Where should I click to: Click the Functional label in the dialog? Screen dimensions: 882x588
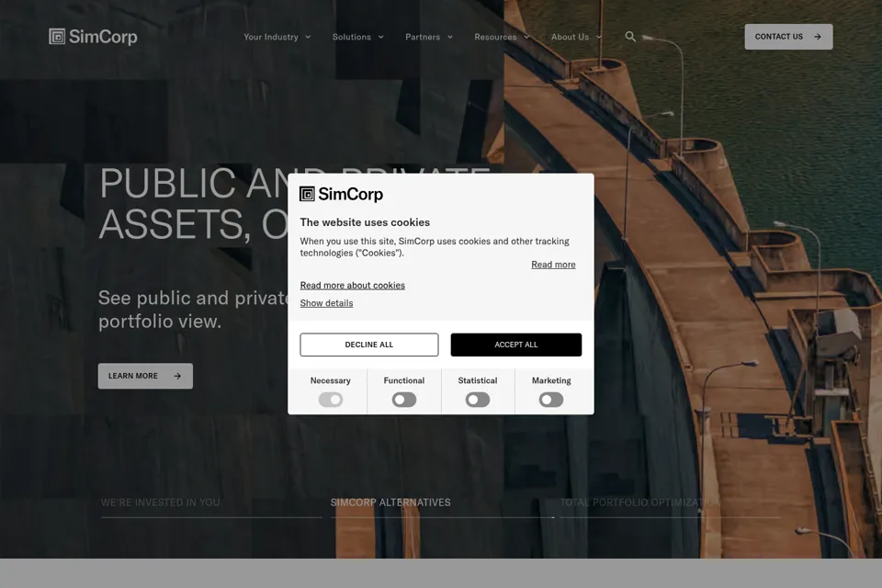[404, 380]
